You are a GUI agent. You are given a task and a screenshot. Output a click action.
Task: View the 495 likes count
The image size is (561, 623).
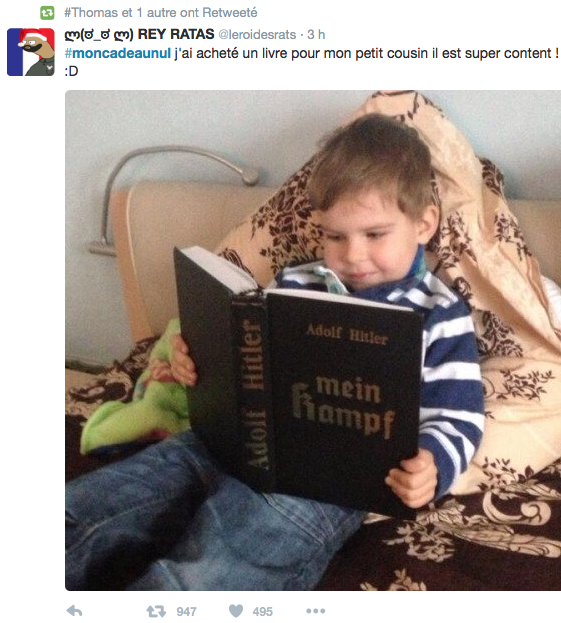(263, 611)
